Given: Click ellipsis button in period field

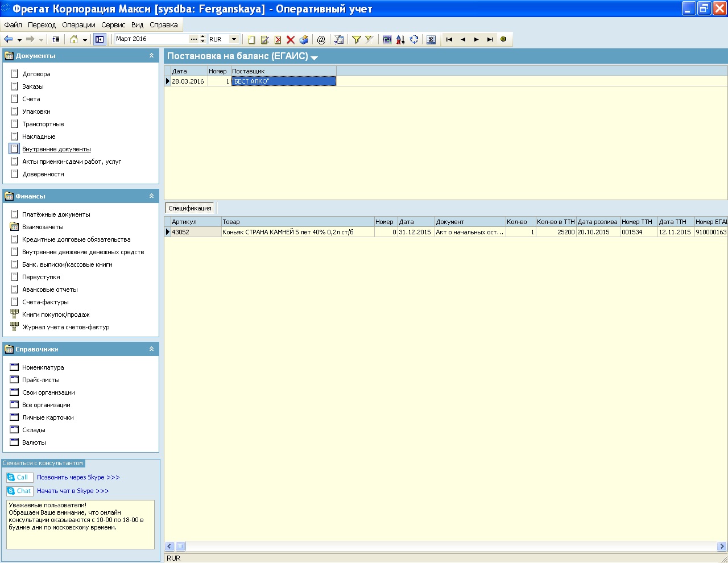Looking at the screenshot, I should point(194,39).
